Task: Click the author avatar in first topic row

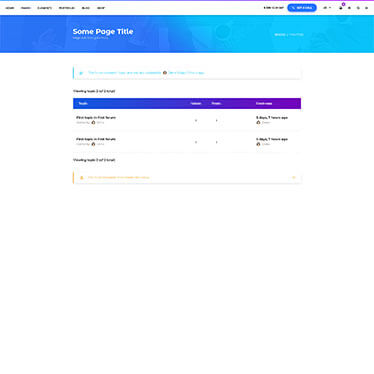Action: [93, 122]
